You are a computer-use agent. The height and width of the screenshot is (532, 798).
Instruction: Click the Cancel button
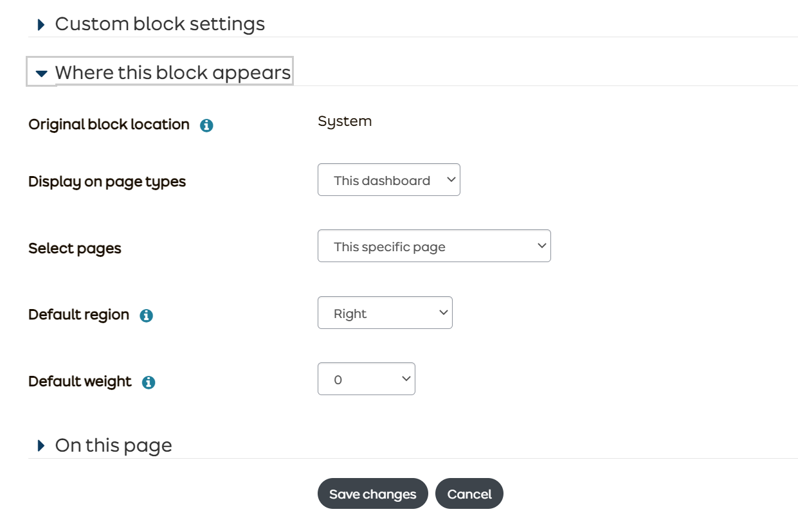pyautogui.click(x=469, y=493)
